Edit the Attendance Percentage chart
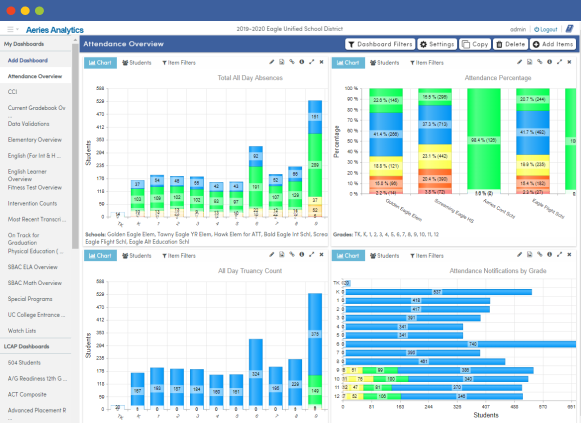581x423 pixels. pos(519,62)
